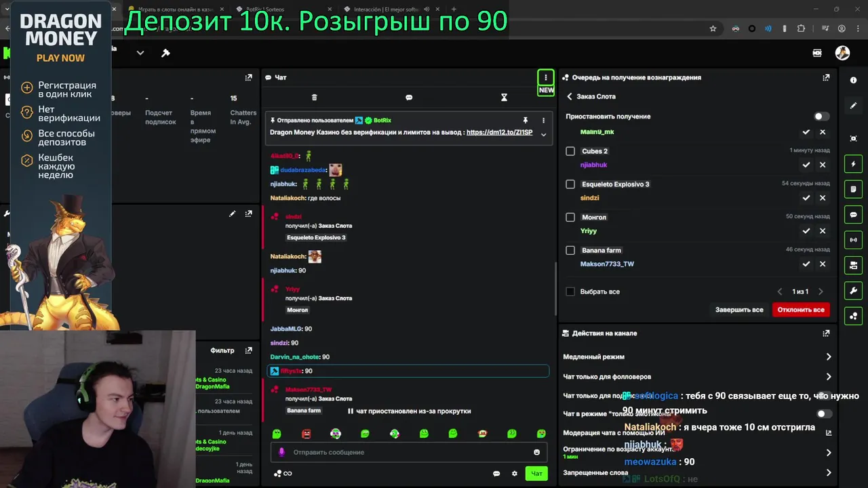
Task: Open Модерация чата с помощью ИИ link
Action: coord(829,432)
